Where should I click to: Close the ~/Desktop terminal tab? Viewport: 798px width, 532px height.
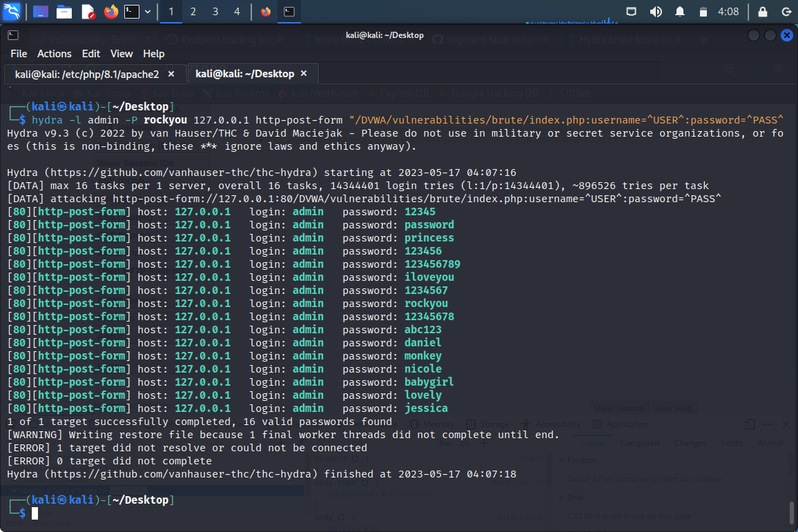coord(304,73)
